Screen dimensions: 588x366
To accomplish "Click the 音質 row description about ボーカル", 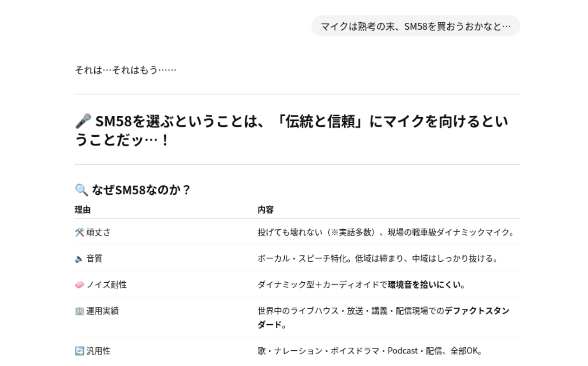I will [378, 259].
